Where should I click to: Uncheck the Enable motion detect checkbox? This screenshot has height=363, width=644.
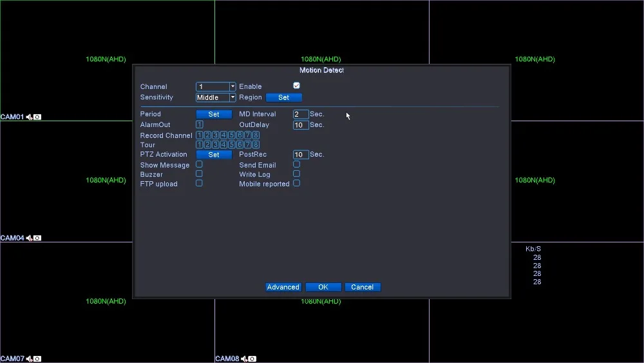[x=296, y=86]
